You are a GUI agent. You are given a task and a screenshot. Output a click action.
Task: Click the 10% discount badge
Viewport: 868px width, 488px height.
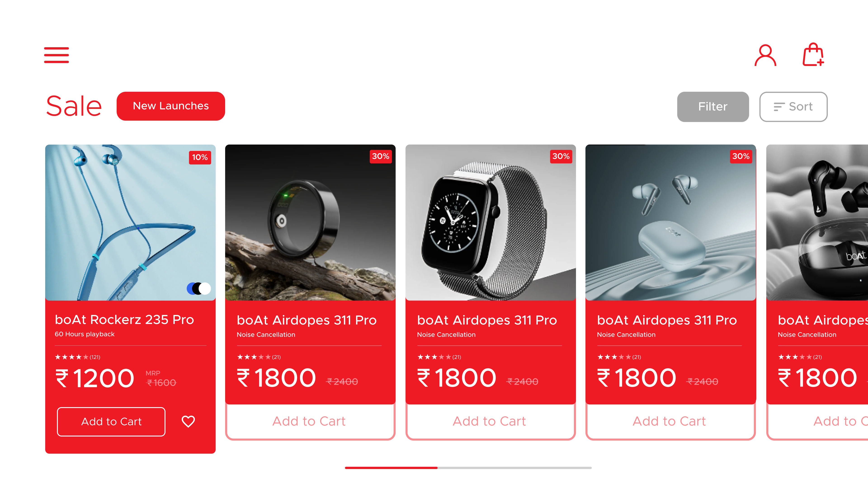point(200,157)
